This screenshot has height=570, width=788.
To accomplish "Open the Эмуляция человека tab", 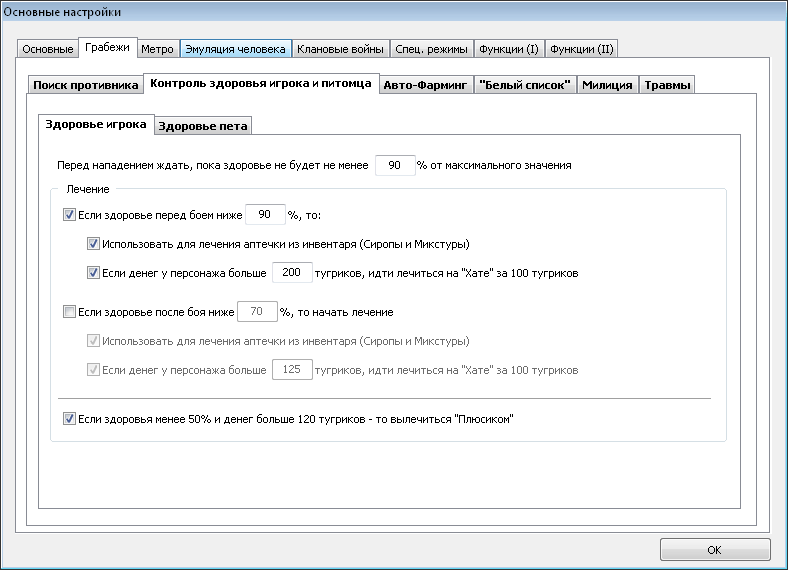I will (x=235, y=49).
